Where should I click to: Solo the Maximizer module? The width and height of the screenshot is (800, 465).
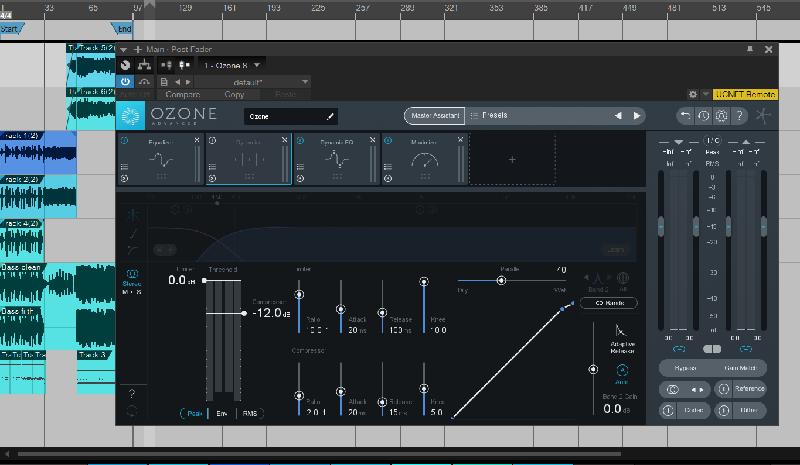[388, 178]
